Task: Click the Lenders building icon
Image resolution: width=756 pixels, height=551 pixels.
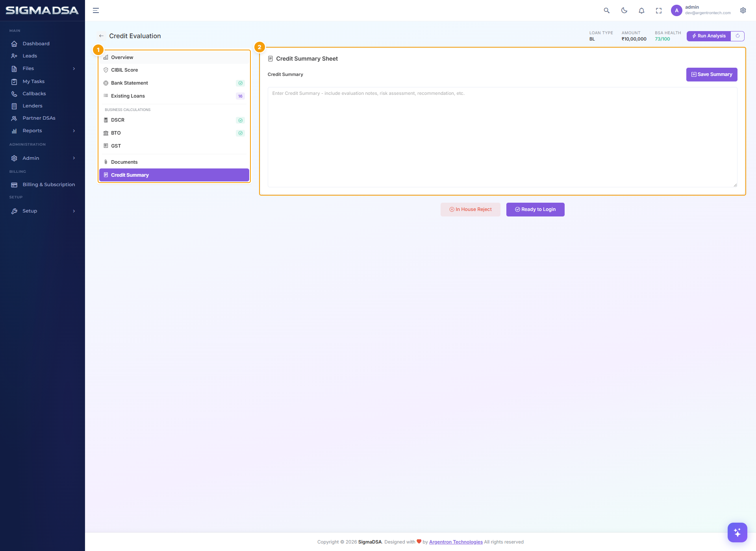Action: (x=14, y=106)
